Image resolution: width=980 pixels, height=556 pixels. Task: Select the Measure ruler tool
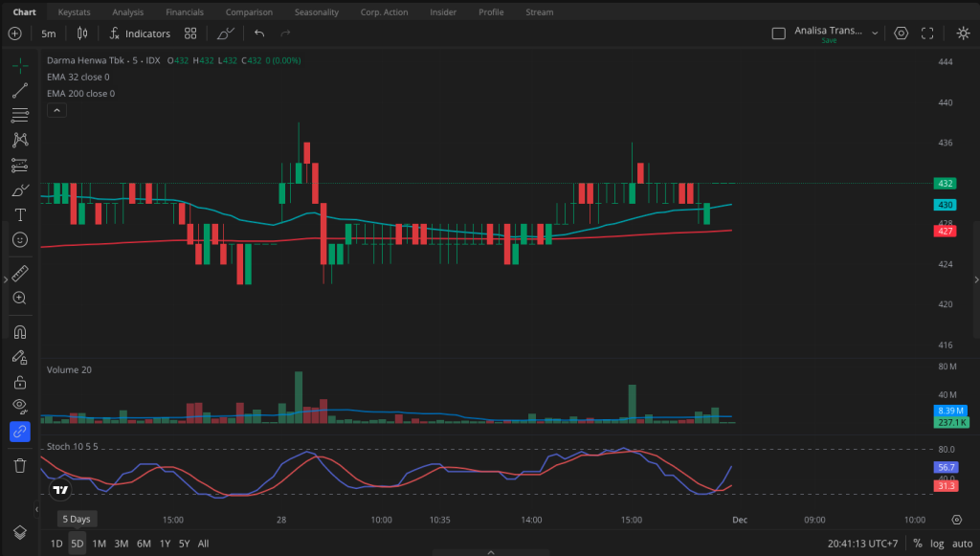[20, 271]
